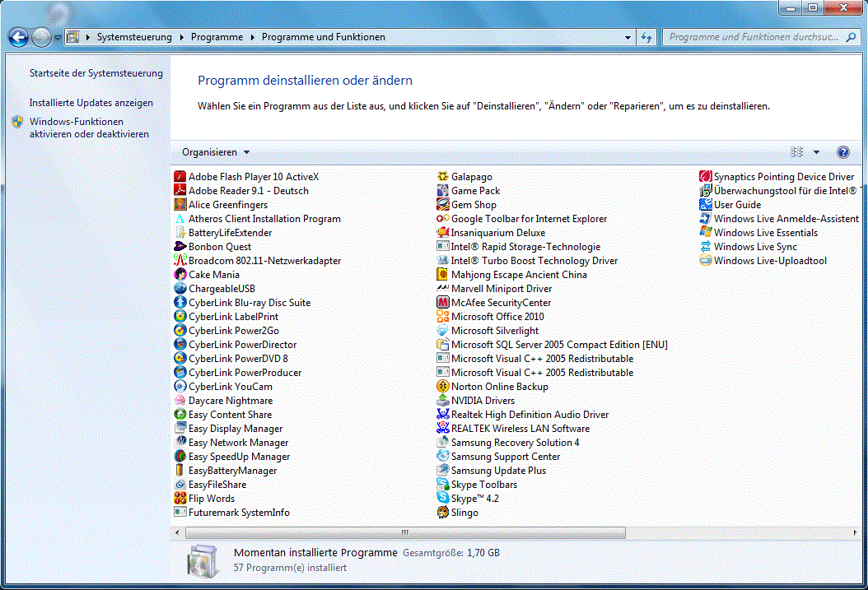This screenshot has width=868, height=590.
Task: Select the Windows Live Essentials icon
Action: [705, 233]
